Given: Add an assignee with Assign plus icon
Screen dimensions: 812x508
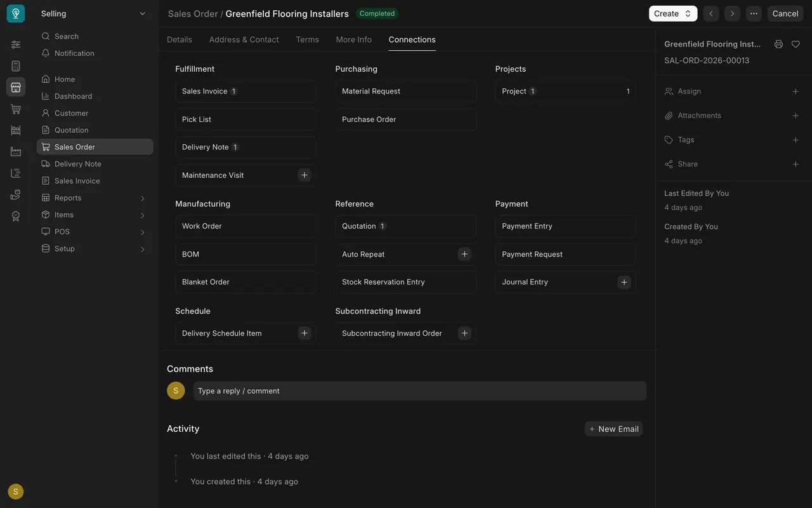Looking at the screenshot, I should pos(796,91).
